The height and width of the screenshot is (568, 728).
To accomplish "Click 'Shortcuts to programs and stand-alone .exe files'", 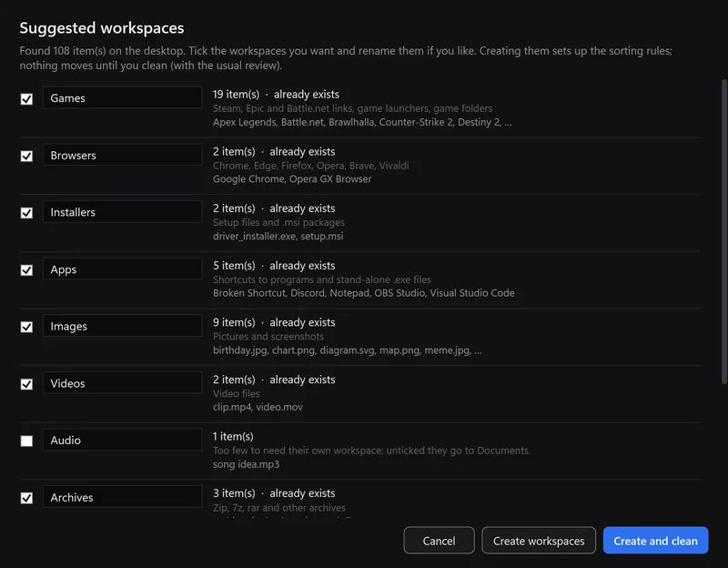I will coord(322,279).
